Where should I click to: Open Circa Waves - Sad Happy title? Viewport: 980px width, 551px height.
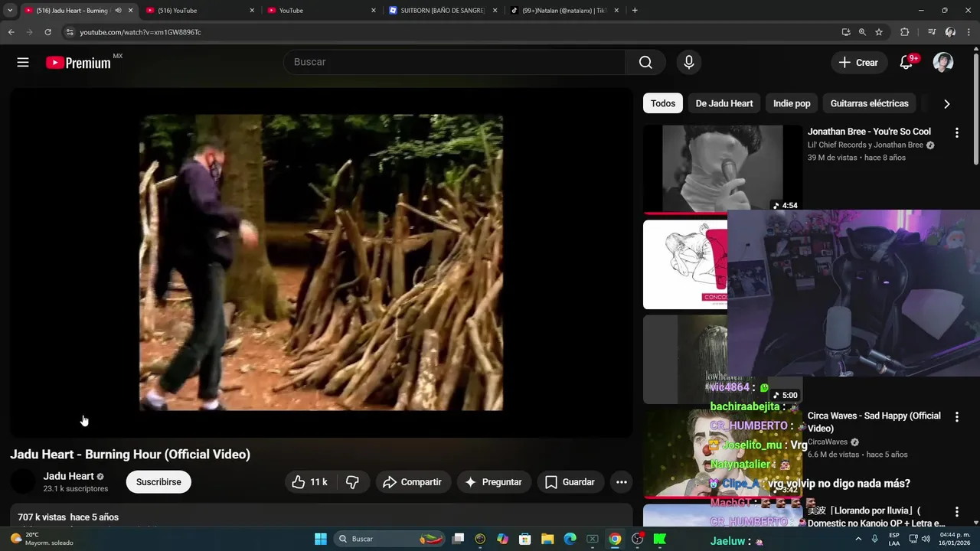coord(874,422)
